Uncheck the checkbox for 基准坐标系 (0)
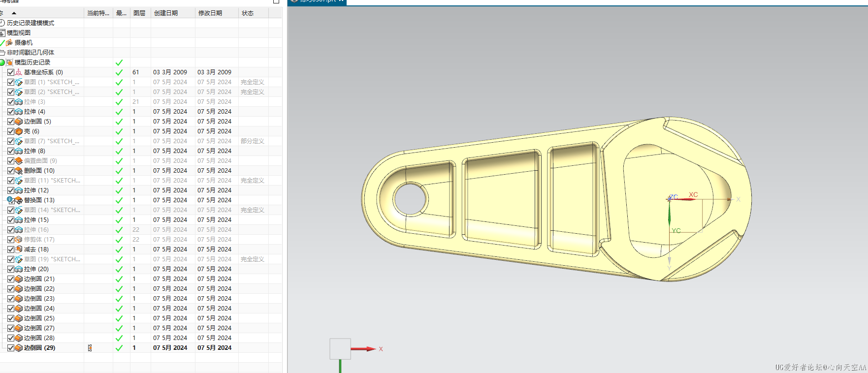The width and height of the screenshot is (868, 373). click(11, 72)
